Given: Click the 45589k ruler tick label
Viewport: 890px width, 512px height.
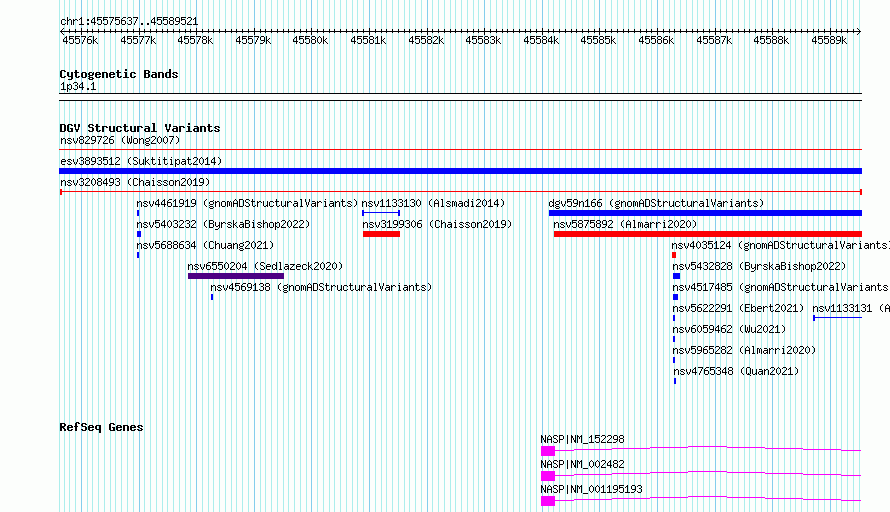Looking at the screenshot, I should click(829, 40).
